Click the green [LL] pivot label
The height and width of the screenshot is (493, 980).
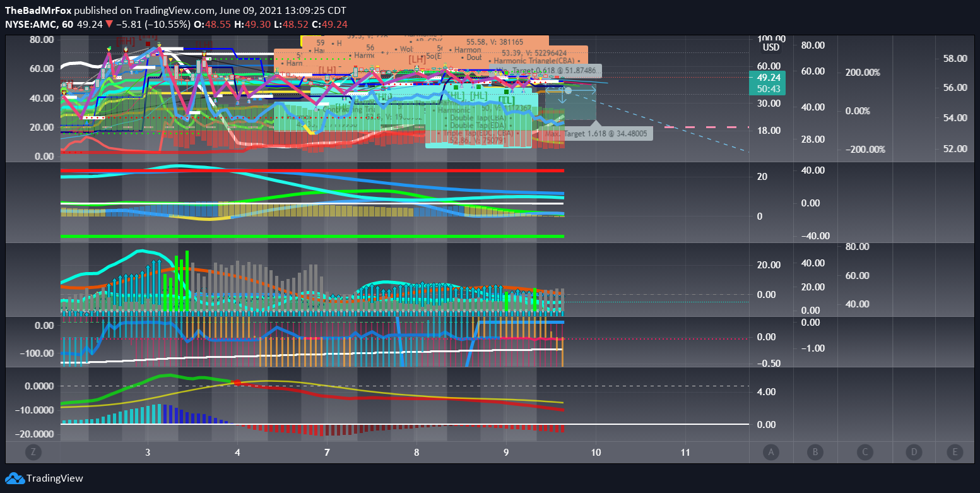tap(507, 100)
